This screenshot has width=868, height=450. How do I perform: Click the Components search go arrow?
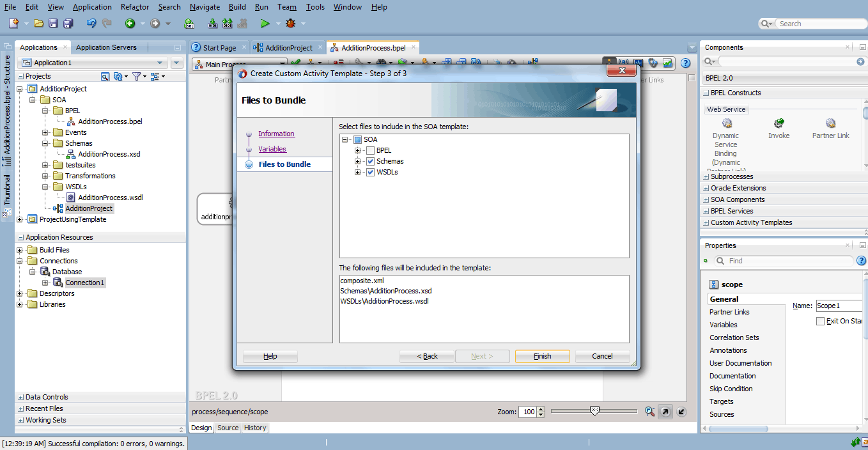click(860, 62)
